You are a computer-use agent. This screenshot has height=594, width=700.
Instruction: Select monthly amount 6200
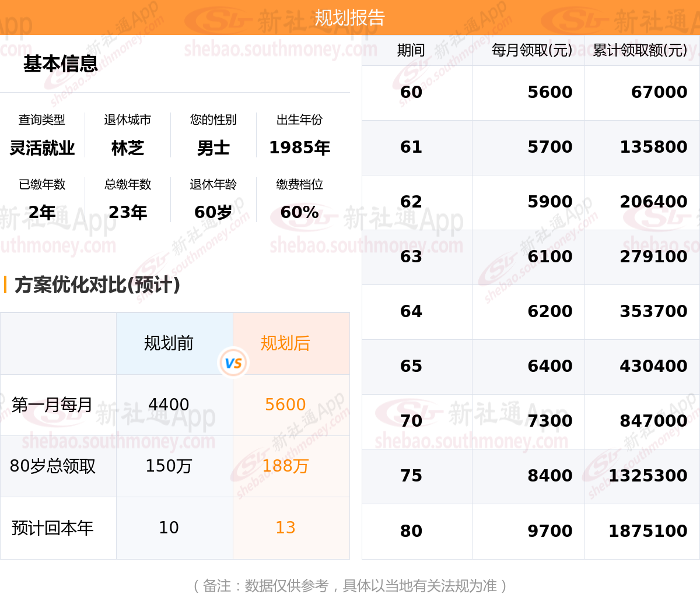550,311
